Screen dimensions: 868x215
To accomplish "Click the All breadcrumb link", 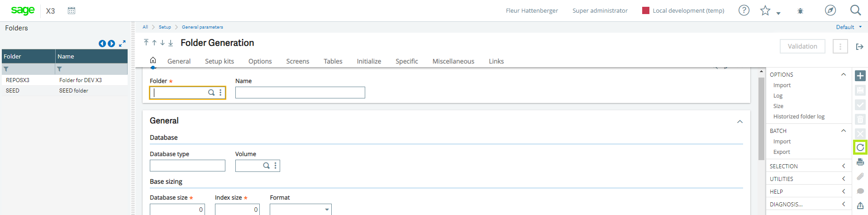I will [x=145, y=27].
